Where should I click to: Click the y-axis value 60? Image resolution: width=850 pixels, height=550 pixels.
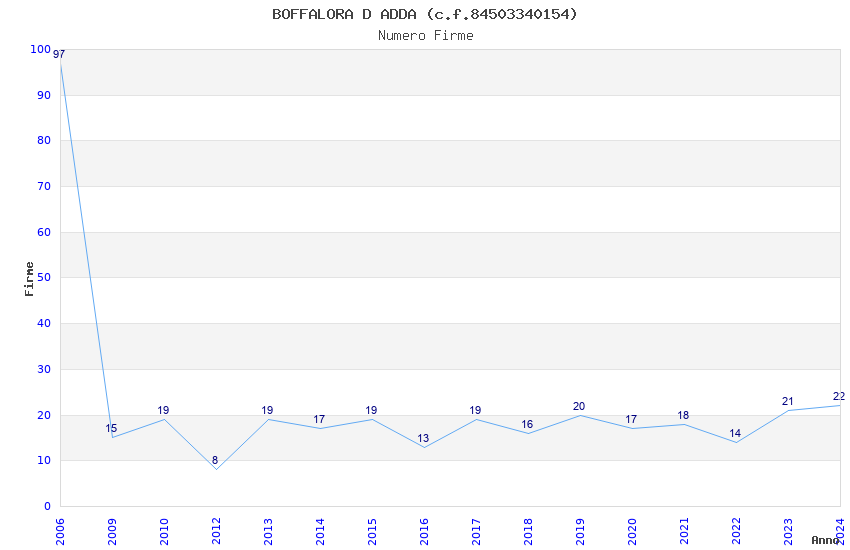(x=44, y=232)
